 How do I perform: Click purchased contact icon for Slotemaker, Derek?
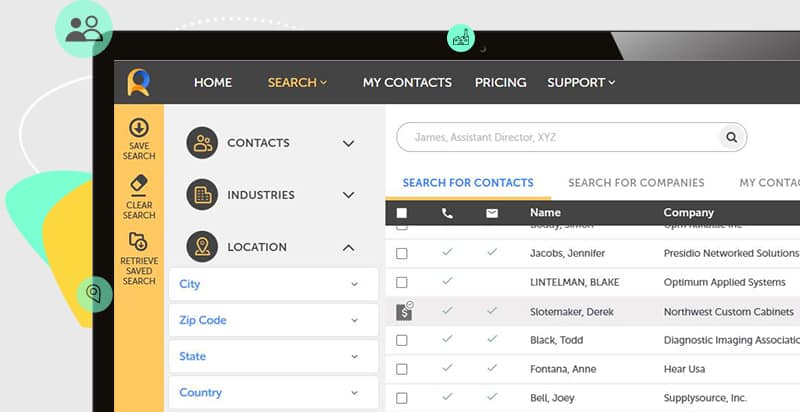coord(405,311)
